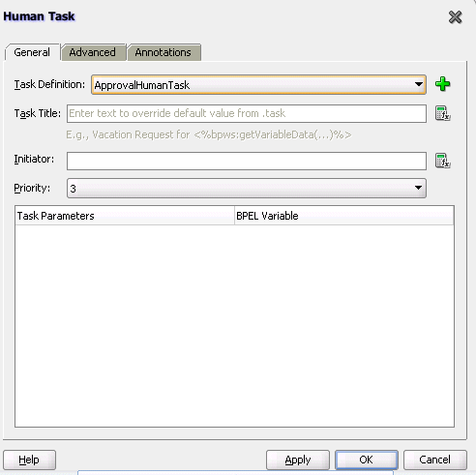This screenshot has width=476, height=475.
Task: Click the Help button
Action: point(29,460)
